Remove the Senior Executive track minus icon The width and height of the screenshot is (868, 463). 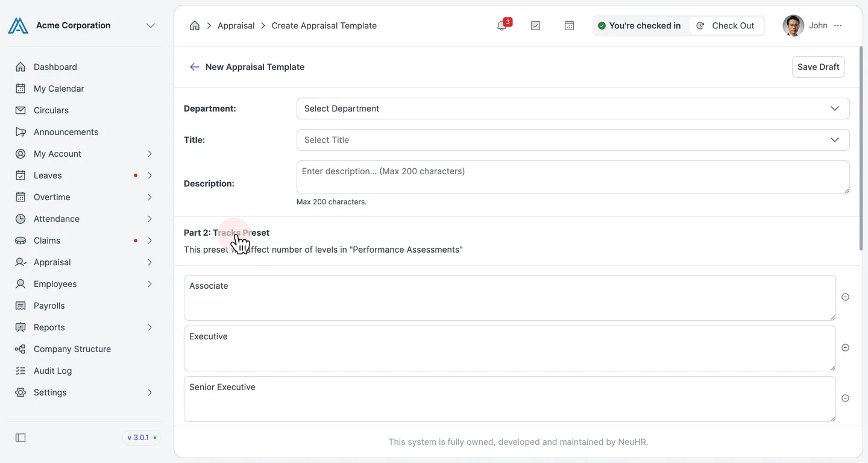845,398
